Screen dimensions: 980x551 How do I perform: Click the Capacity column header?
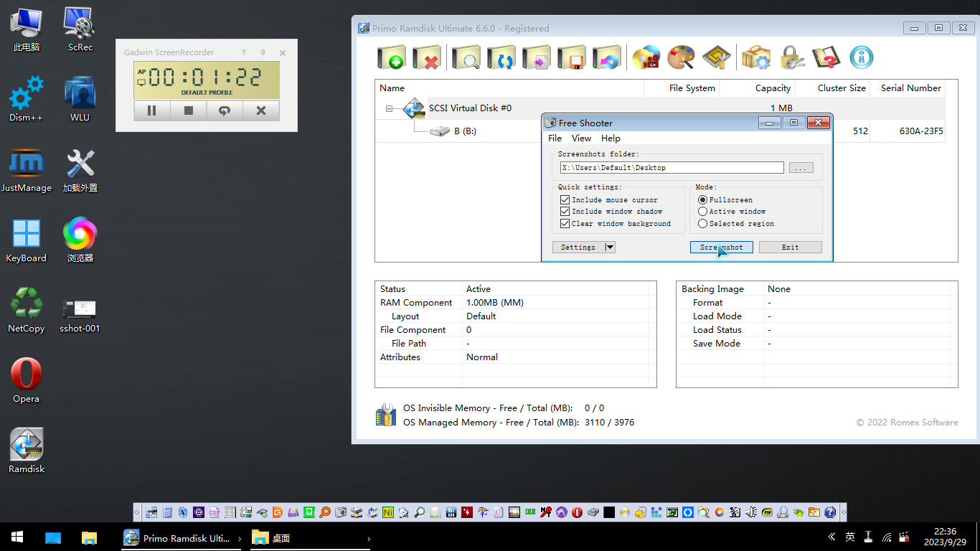[757, 88]
